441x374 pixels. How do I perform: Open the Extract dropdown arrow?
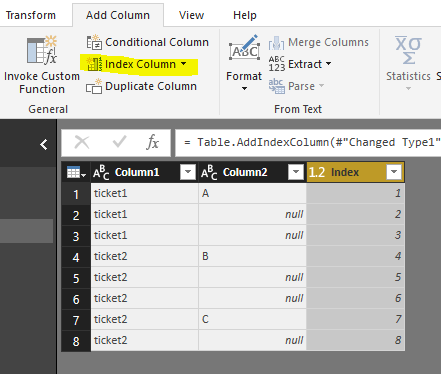[x=328, y=63]
